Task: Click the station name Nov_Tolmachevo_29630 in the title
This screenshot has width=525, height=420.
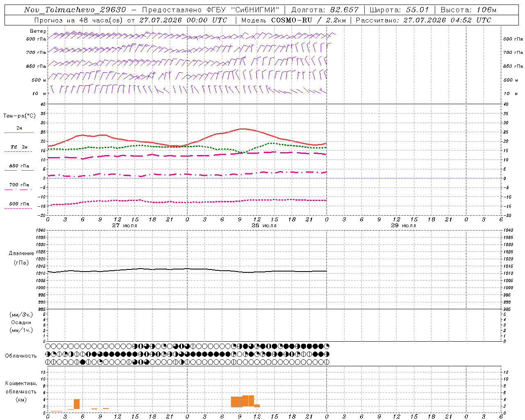Action: pos(75,10)
